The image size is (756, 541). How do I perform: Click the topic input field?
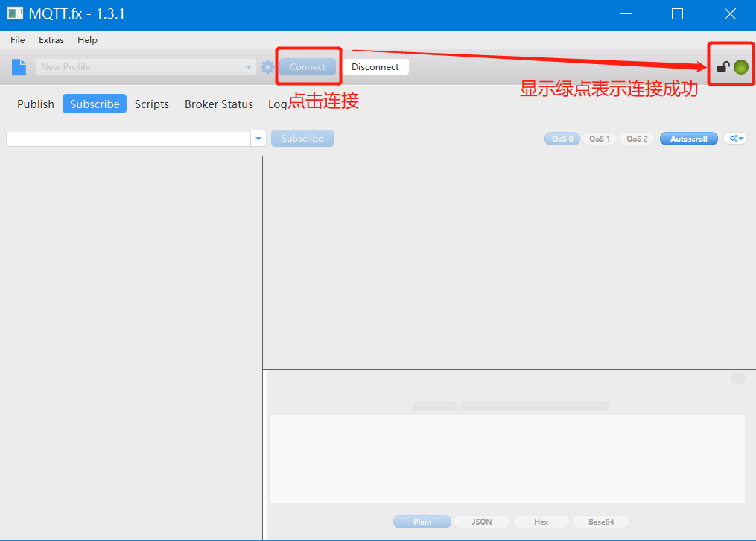click(128, 139)
